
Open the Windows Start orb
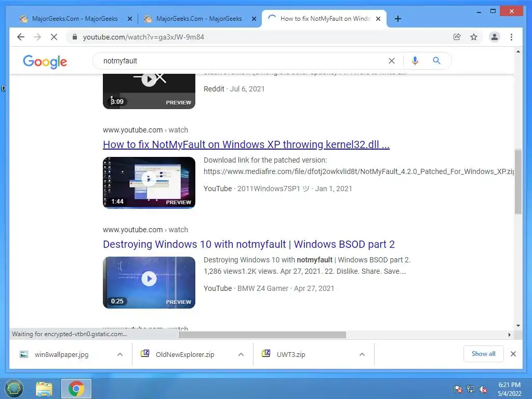tap(14, 389)
